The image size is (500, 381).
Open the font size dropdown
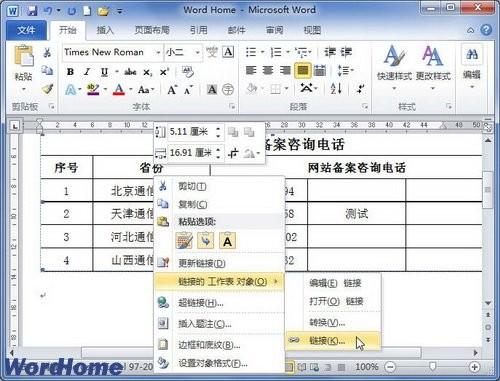click(197, 52)
